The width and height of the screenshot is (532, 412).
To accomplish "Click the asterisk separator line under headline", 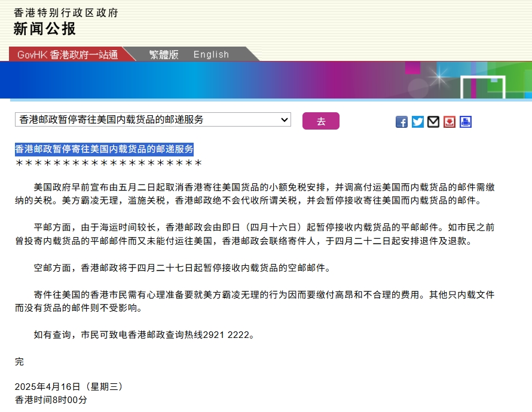I will (x=108, y=163).
